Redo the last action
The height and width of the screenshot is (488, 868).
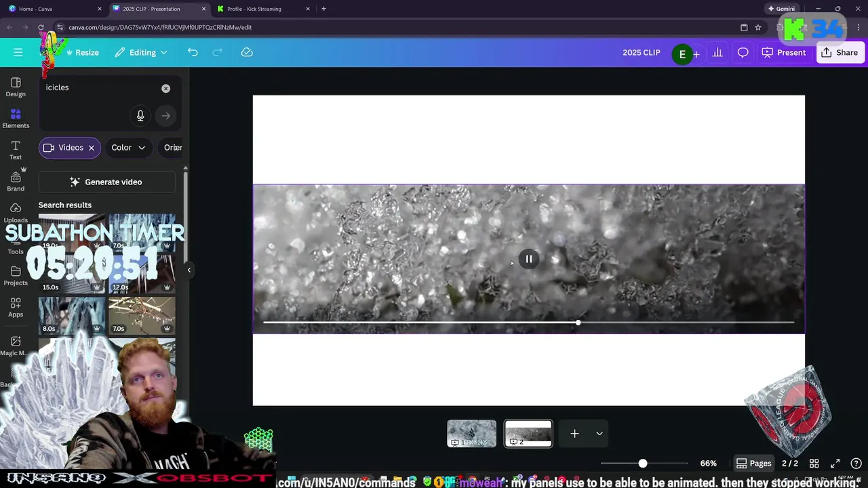tap(218, 52)
